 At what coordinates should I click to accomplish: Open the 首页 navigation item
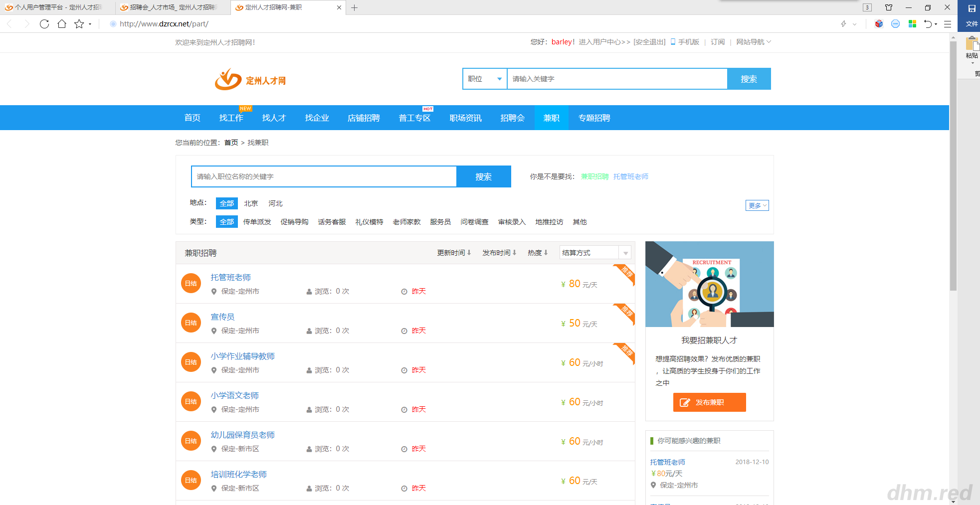pyautogui.click(x=193, y=118)
